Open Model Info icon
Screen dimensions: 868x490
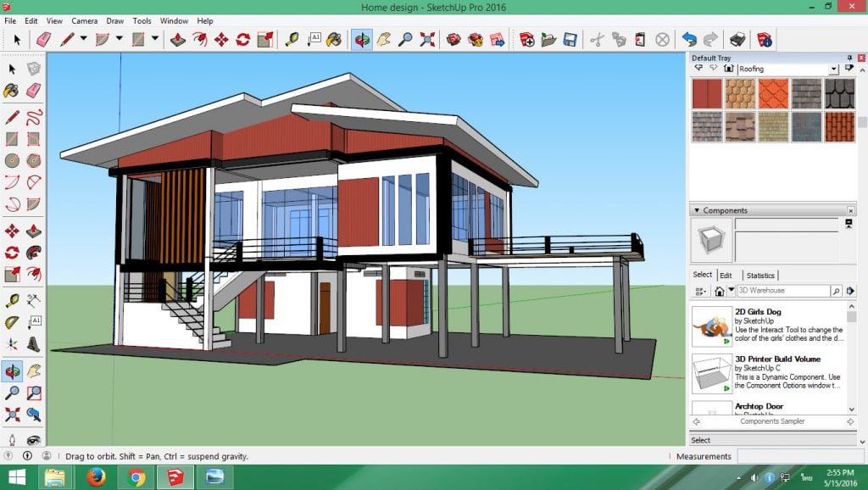coord(765,39)
